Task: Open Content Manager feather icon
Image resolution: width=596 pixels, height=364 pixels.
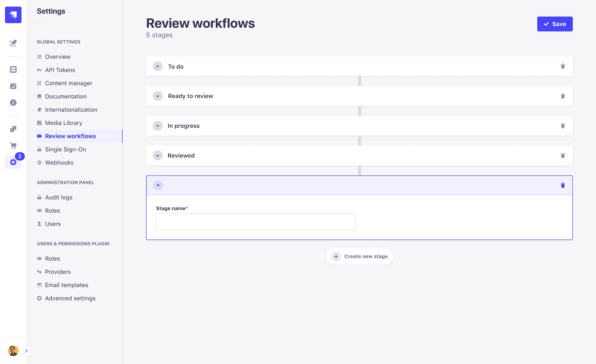Action: 13,43
